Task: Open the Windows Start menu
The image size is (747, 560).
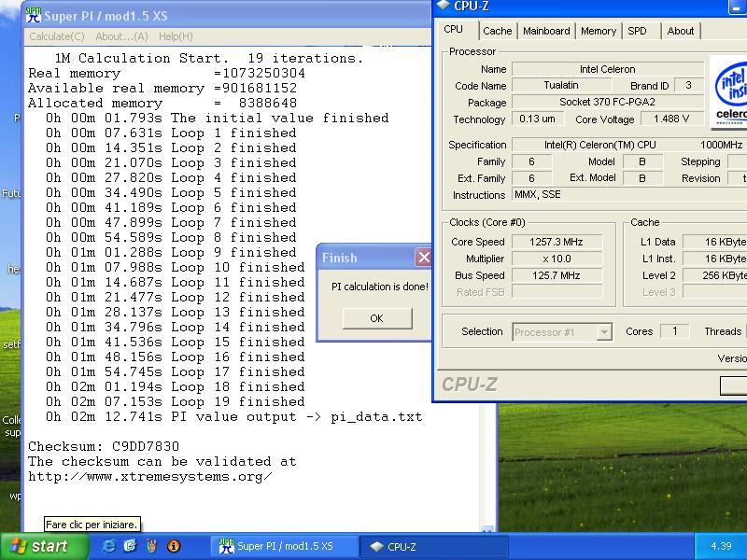Action: (x=45, y=546)
